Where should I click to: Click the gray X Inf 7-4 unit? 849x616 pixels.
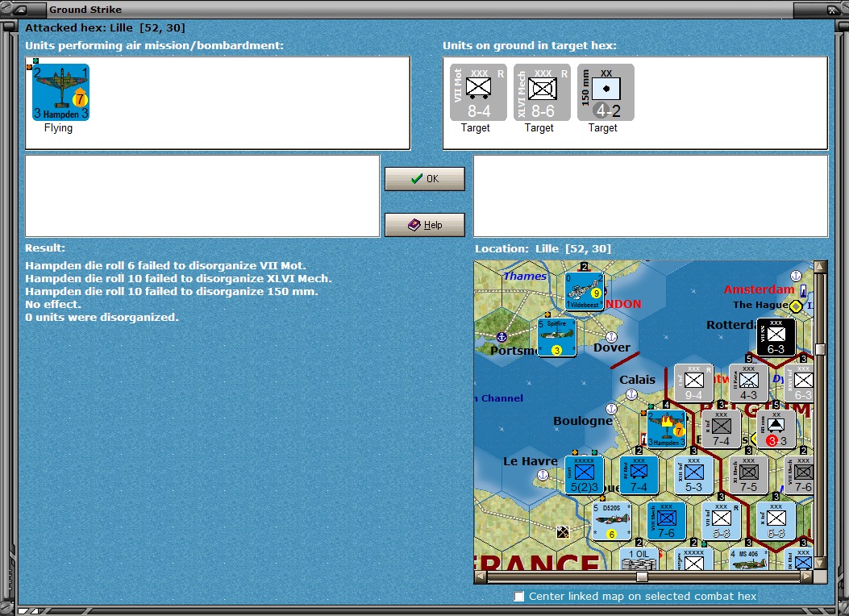pos(722,429)
